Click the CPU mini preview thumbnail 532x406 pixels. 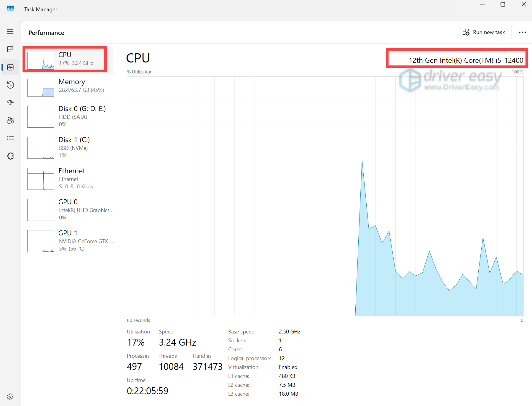[x=41, y=60]
